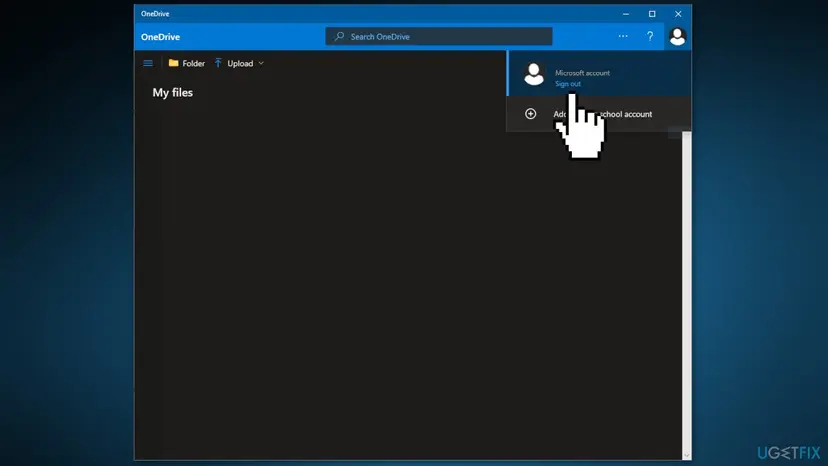Click the OneDrive title in blue header

(161, 37)
